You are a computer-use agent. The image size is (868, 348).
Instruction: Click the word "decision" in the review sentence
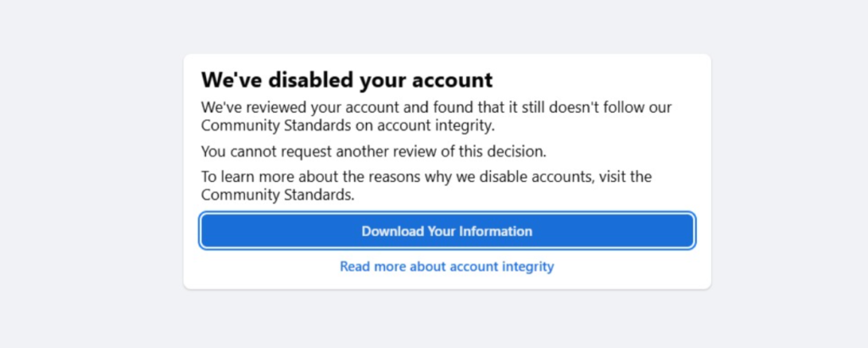517,152
